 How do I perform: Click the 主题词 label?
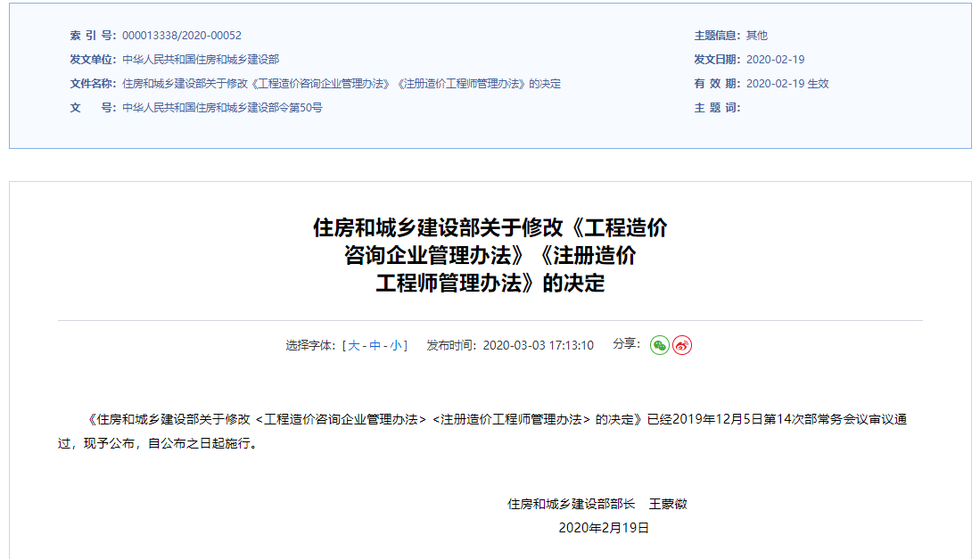pyautogui.click(x=717, y=108)
